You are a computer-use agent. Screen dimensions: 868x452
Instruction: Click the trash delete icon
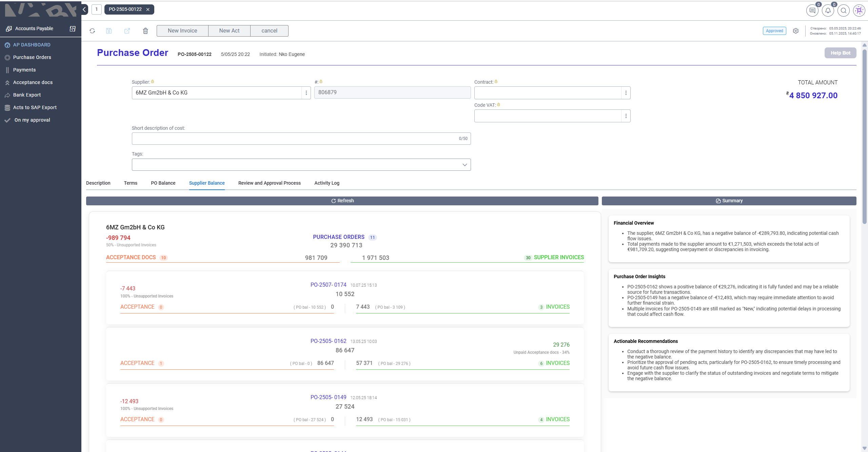tap(145, 31)
